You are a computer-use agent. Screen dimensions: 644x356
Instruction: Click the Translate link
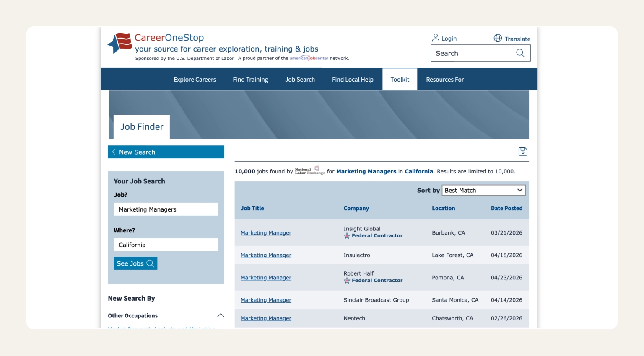click(517, 39)
